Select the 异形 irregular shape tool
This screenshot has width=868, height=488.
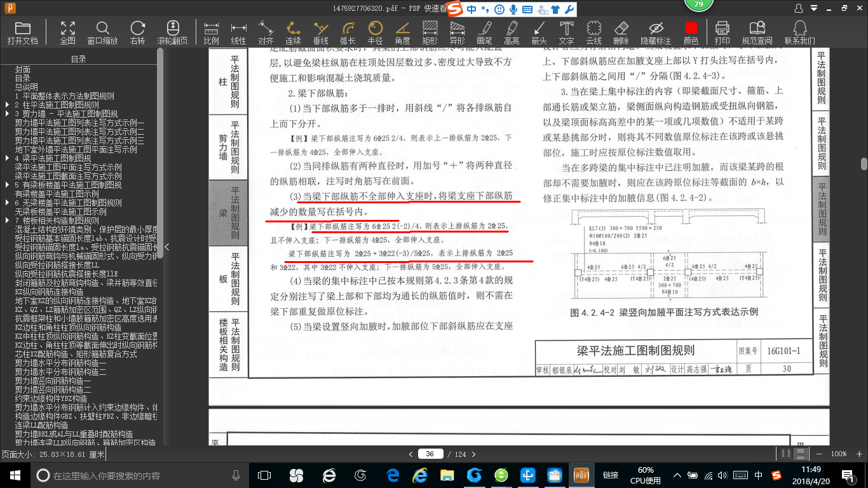457,33
